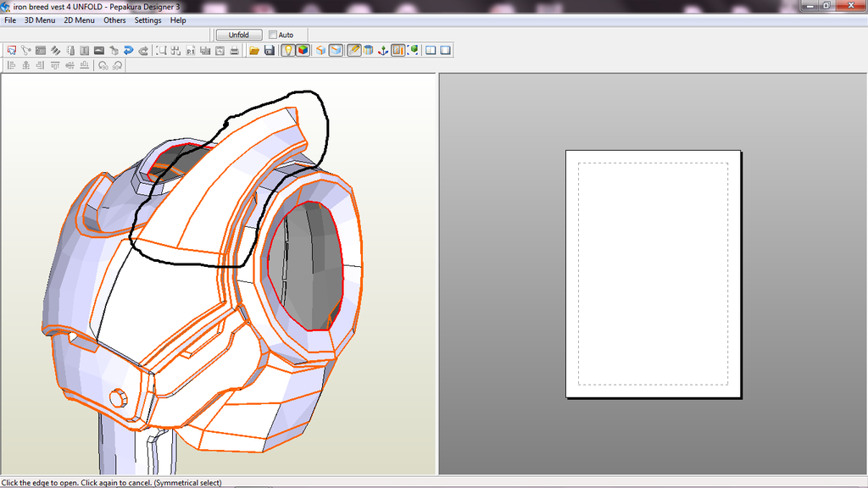The image size is (868, 488).
Task: Click the align horizontal center icon
Action: coord(26,65)
